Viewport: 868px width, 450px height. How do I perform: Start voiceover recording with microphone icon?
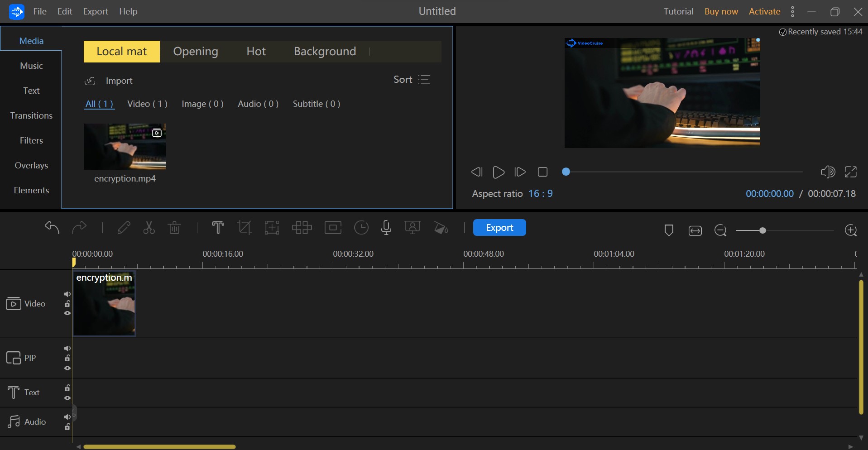tap(386, 227)
